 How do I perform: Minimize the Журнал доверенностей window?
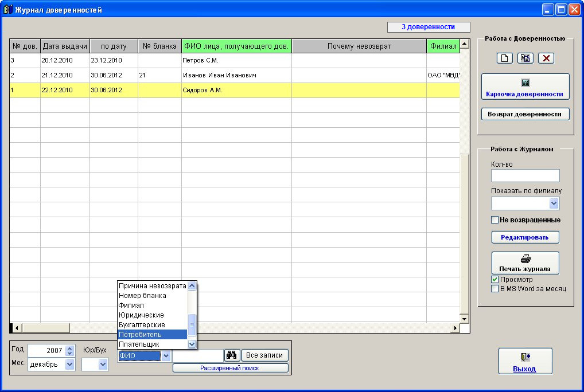point(547,9)
